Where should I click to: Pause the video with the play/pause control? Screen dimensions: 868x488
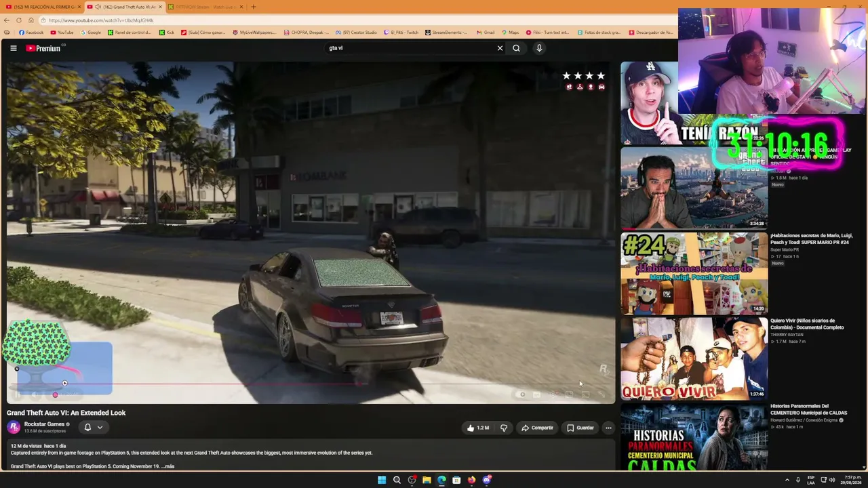coord(17,394)
